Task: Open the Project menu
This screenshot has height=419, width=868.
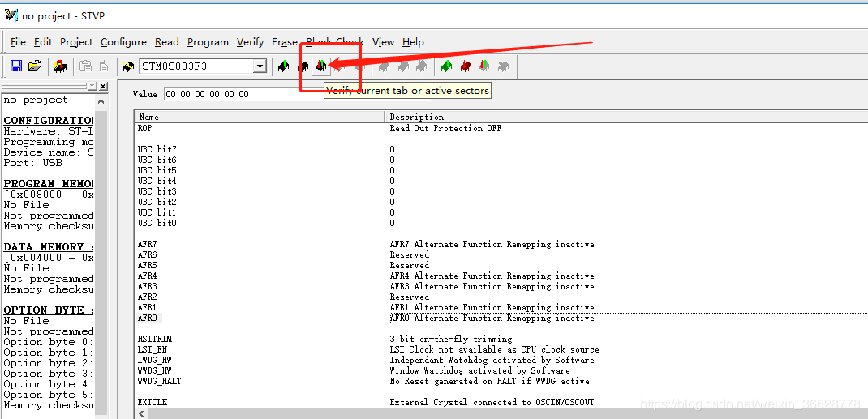Action: tap(76, 42)
